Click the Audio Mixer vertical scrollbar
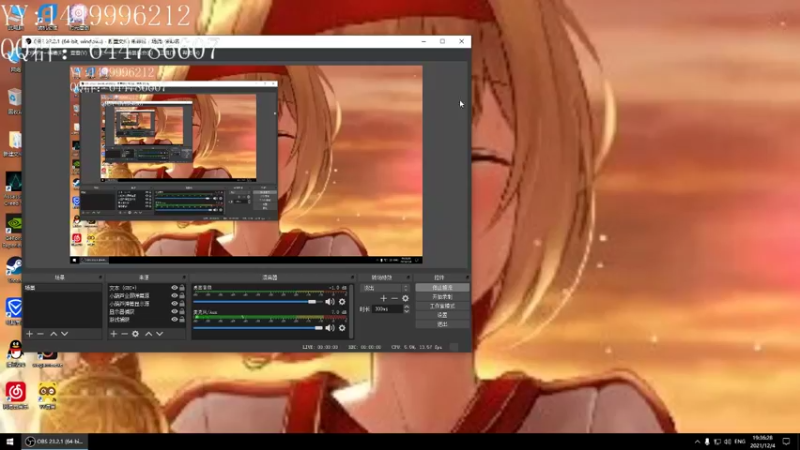This screenshot has width=800, height=450. [x=352, y=311]
